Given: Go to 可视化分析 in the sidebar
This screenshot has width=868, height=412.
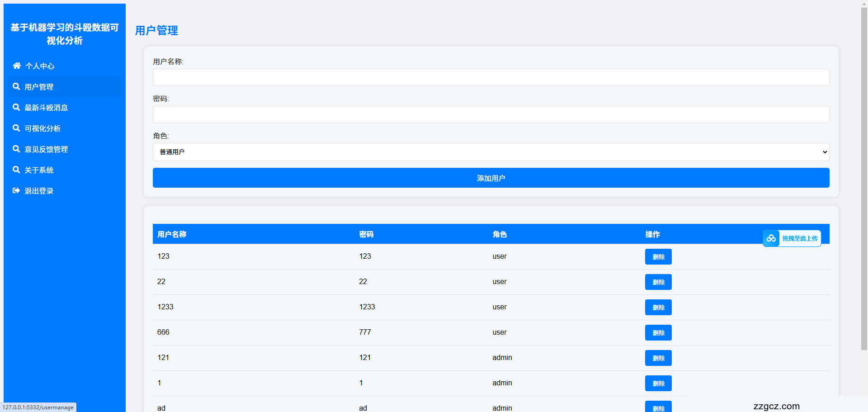Looking at the screenshot, I should [42, 128].
